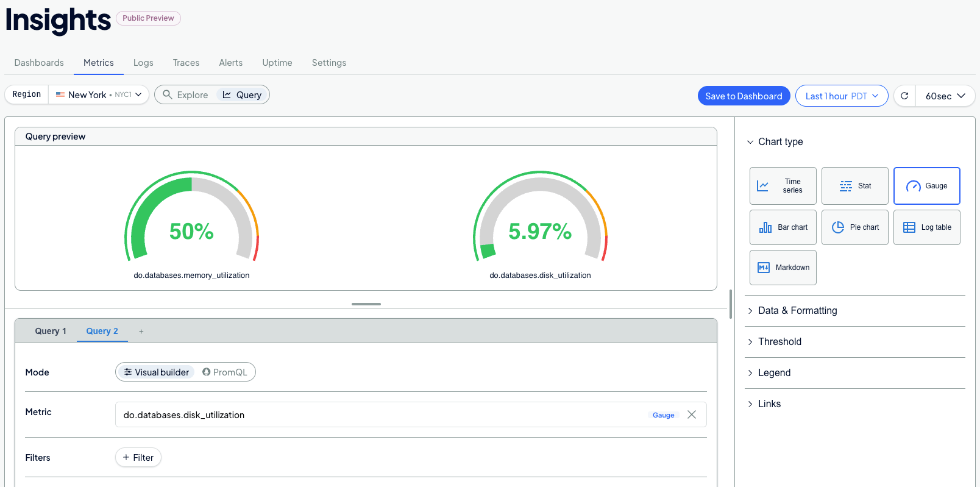Open the Logs tab

pos(143,63)
